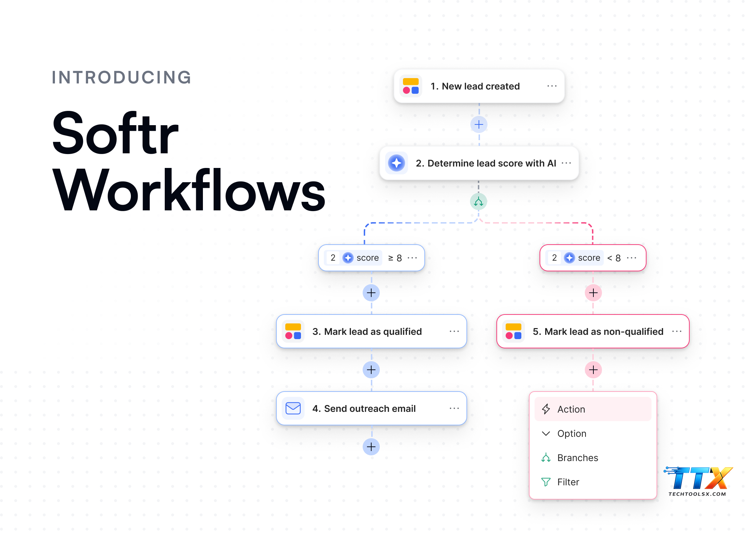This screenshot has width=756, height=542.
Task: Add a step below score ≥ 8 condition
Action: 371,293
